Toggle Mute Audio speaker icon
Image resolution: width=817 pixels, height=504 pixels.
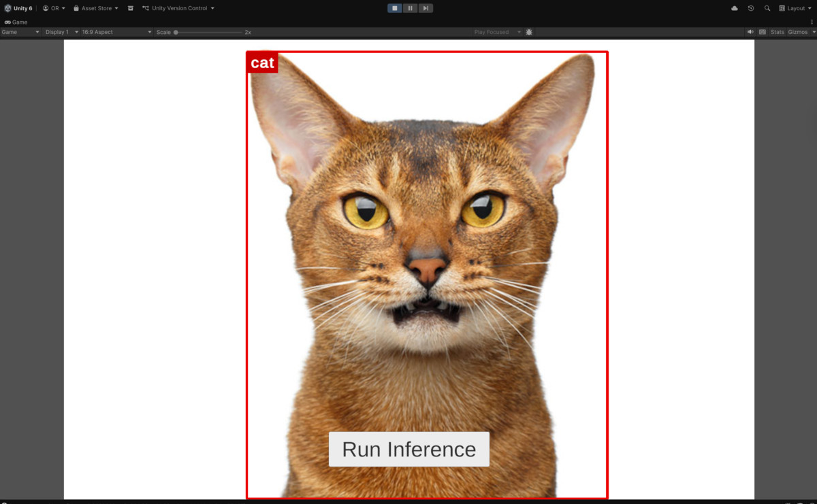pyautogui.click(x=750, y=32)
